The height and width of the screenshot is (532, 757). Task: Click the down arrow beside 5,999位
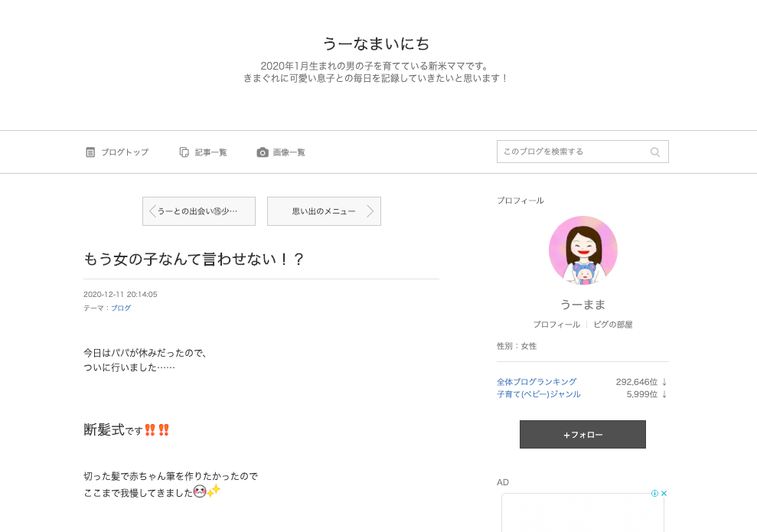664,394
